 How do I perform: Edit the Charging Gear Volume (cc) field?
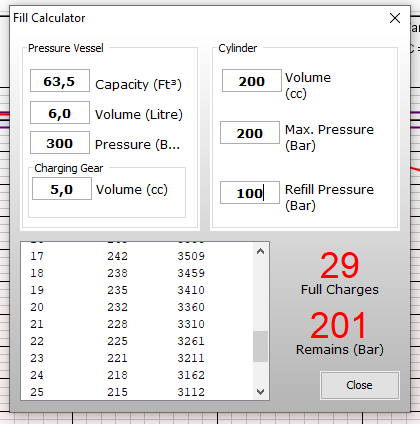pyautogui.click(x=62, y=189)
